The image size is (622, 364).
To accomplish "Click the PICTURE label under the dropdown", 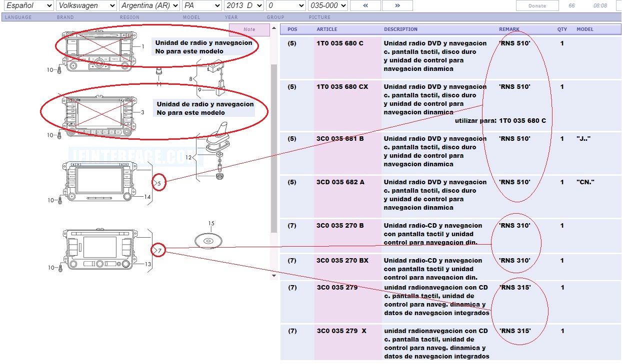I will (x=319, y=17).
